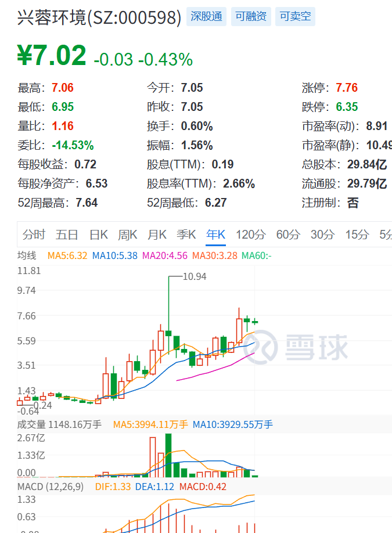Click the MA30:3.28 moving average label

pos(215,255)
